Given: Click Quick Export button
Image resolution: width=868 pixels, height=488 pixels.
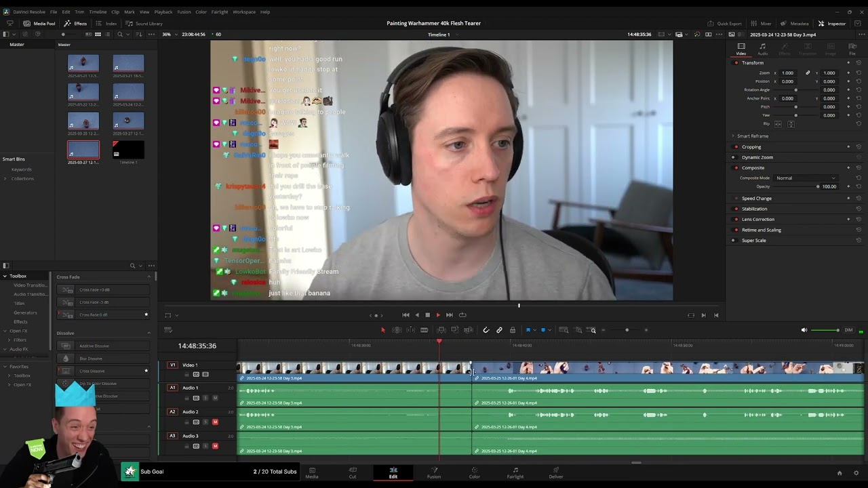Looking at the screenshot, I should pyautogui.click(x=725, y=24).
